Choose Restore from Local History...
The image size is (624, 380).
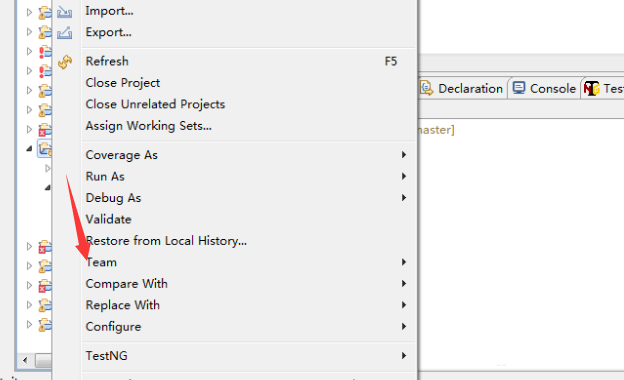tap(166, 241)
